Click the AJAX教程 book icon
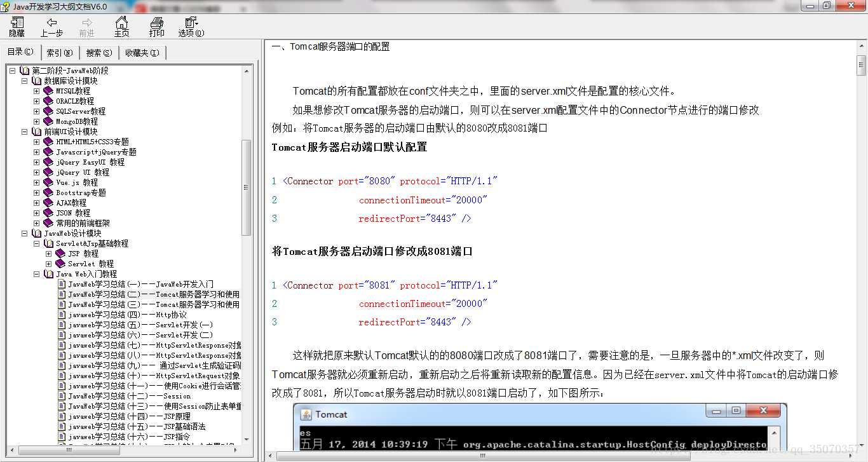Screen dimensions: 868x462 click(x=48, y=203)
